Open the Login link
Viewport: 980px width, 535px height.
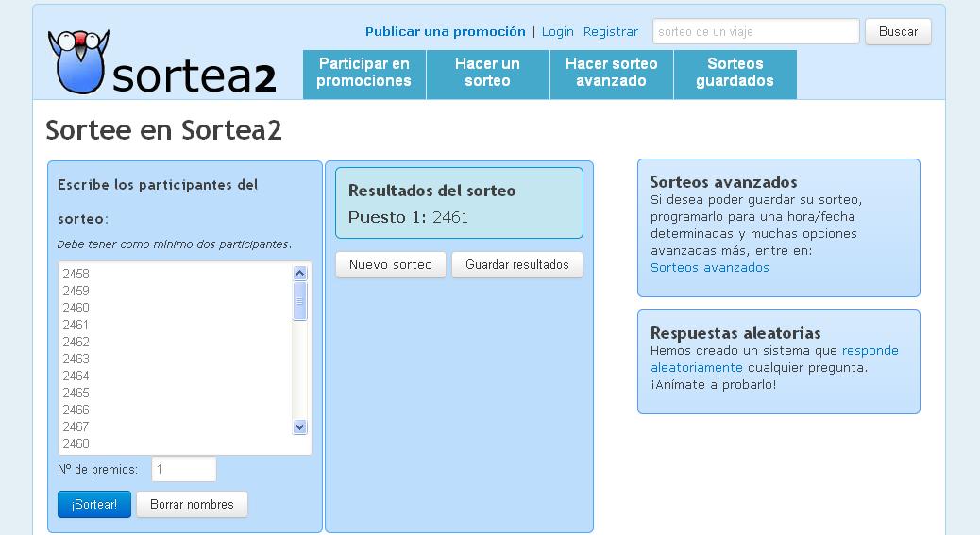coord(557,32)
